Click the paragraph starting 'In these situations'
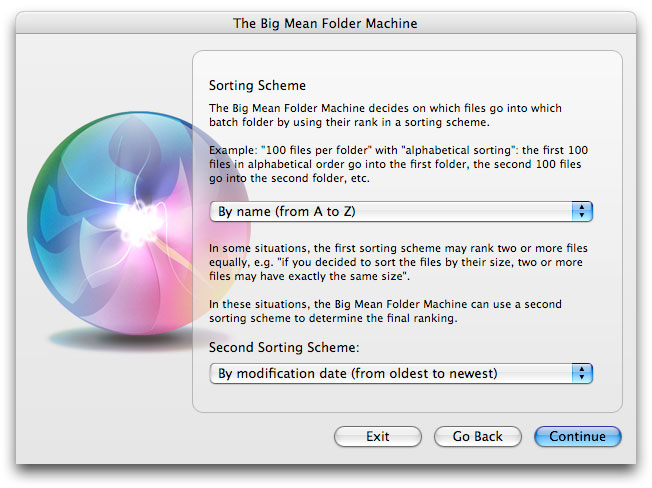 385,311
